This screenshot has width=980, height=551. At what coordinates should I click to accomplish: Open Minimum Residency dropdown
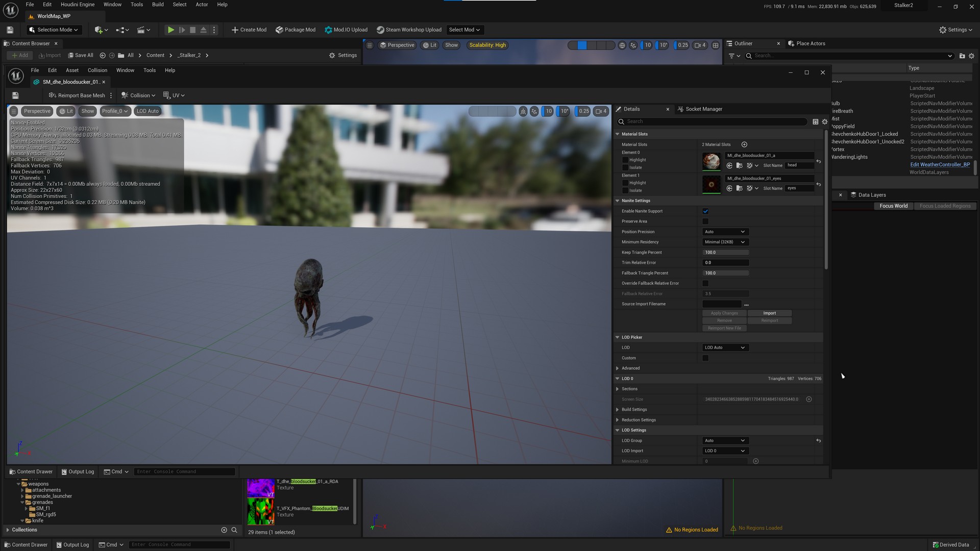[725, 242]
